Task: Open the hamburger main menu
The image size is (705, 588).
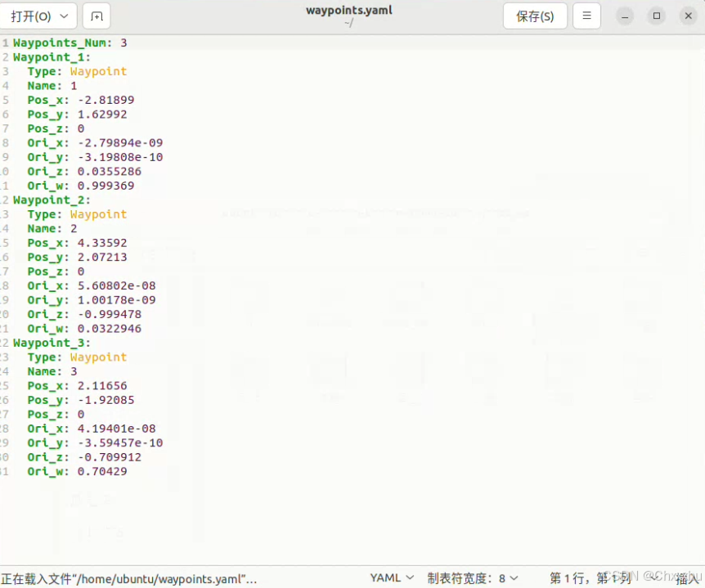Action: pyautogui.click(x=586, y=16)
